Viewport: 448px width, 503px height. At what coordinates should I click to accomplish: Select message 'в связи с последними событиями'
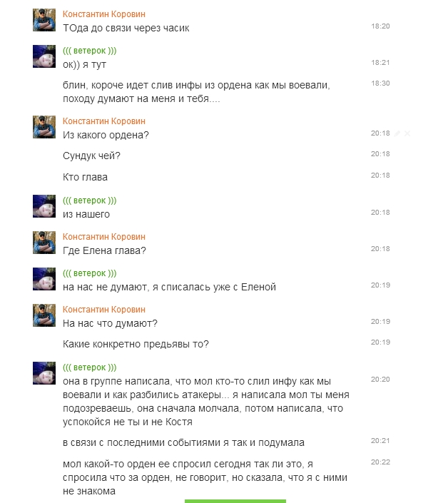tap(183, 442)
